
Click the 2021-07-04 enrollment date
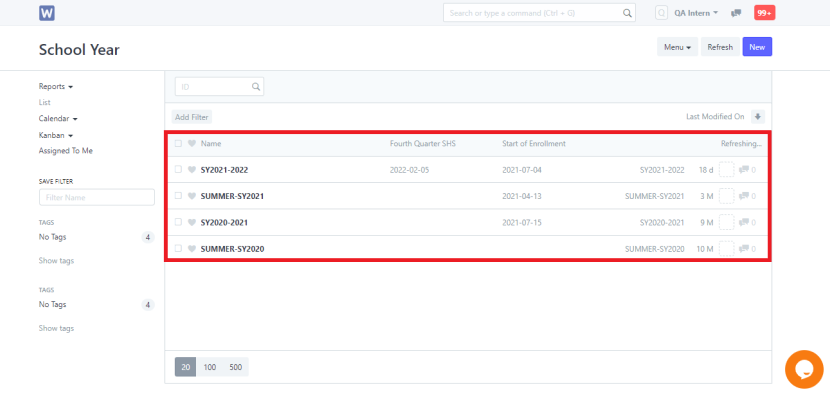[521, 170]
